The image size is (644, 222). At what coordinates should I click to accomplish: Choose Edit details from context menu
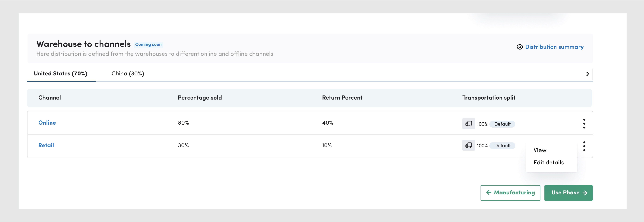tap(548, 162)
